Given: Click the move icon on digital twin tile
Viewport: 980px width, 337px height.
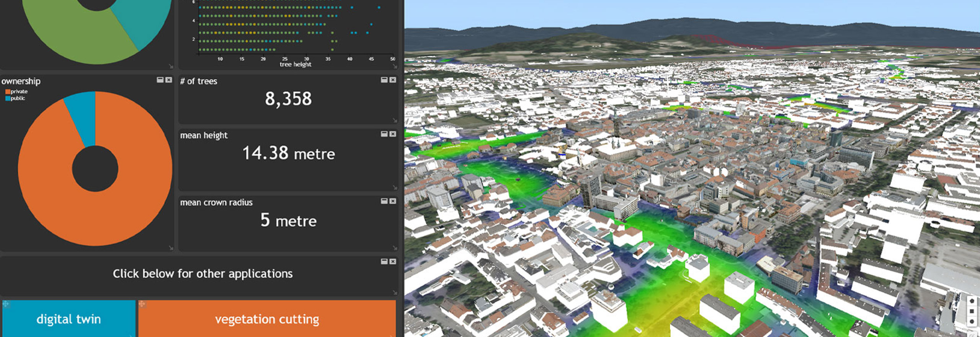Looking at the screenshot, I should click(x=6, y=304).
